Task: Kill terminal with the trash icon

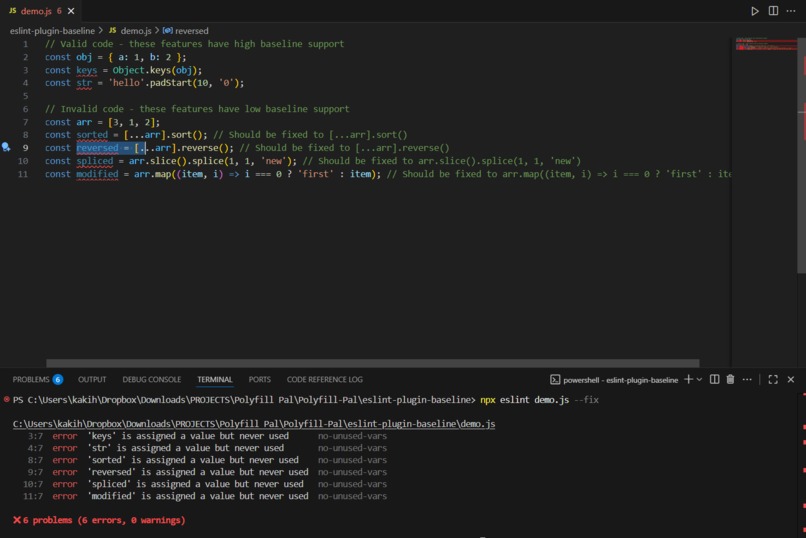Action: 730,379
